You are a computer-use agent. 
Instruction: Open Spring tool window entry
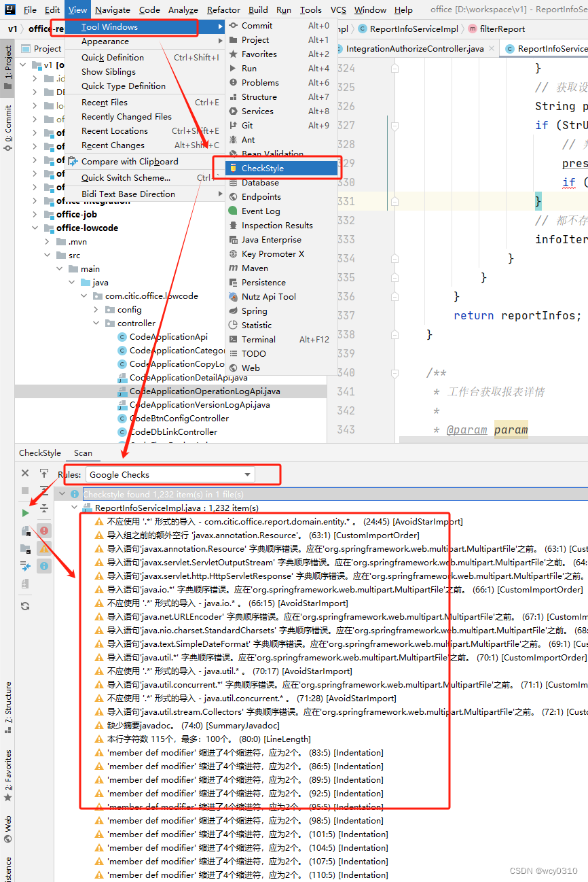[282, 311]
